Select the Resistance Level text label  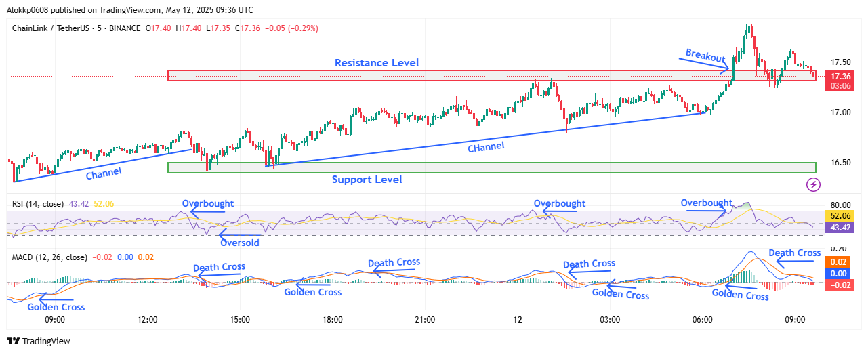(x=377, y=63)
